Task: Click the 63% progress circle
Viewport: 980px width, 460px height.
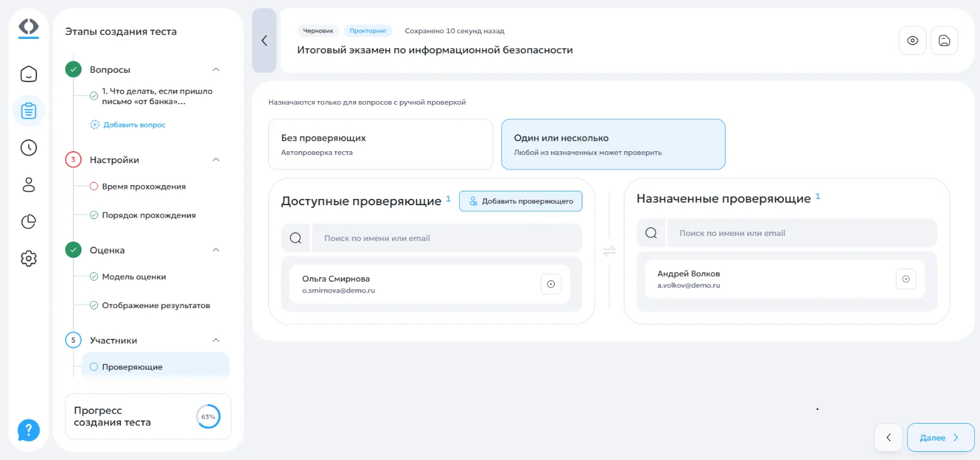Action: [x=208, y=417]
